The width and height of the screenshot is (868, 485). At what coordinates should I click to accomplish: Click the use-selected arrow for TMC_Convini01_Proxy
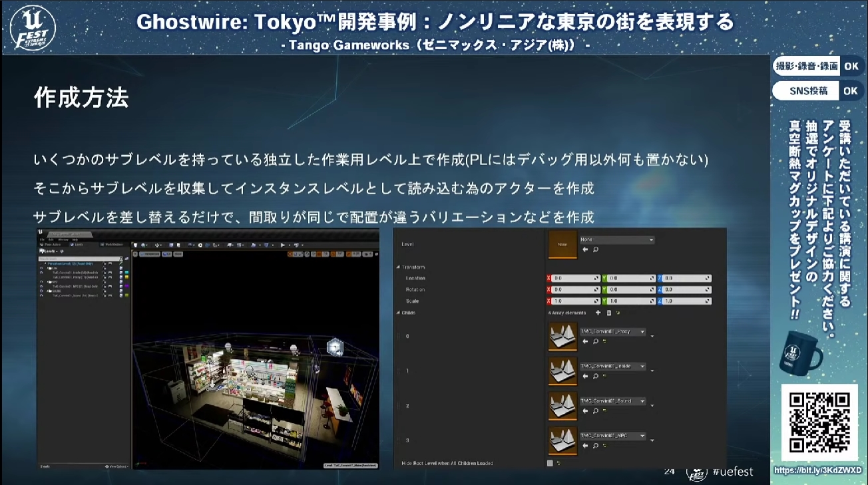[x=585, y=341]
